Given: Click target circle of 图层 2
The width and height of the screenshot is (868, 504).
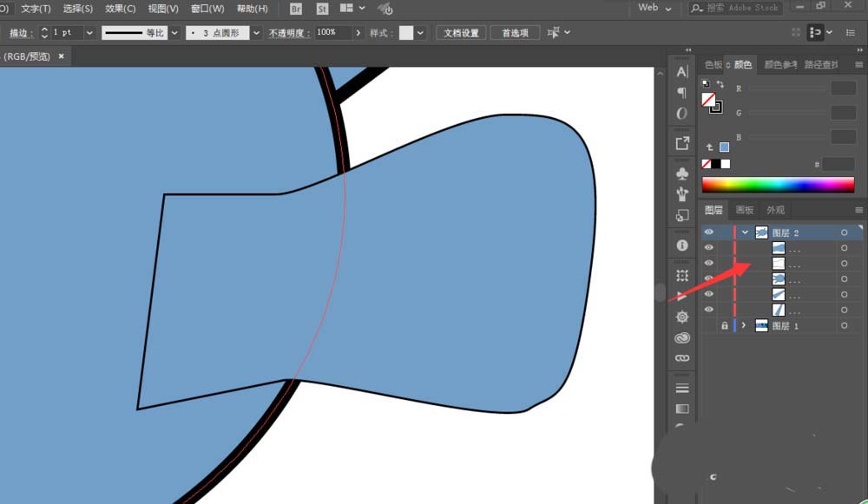Looking at the screenshot, I should tap(845, 232).
